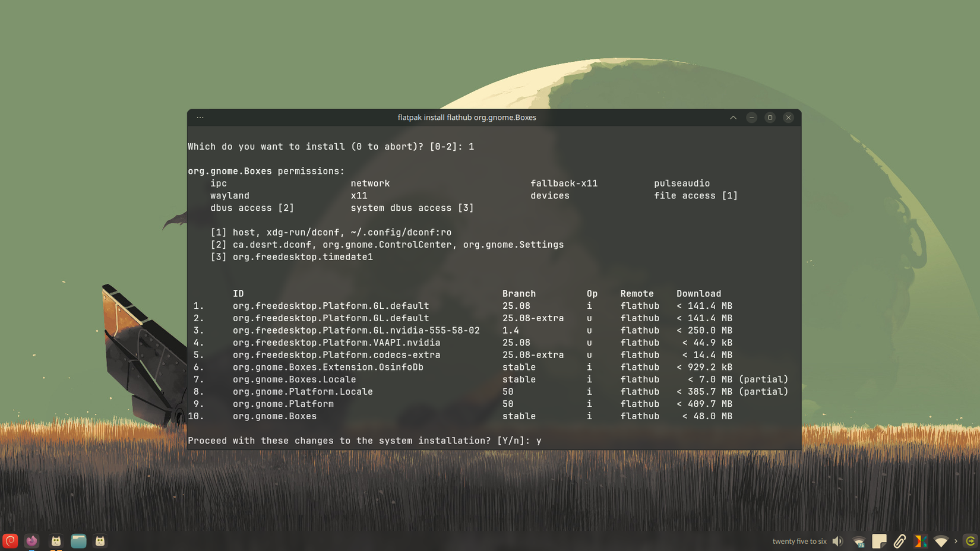
Task: Click the 'Which do you want to install' line
Action: (x=331, y=147)
